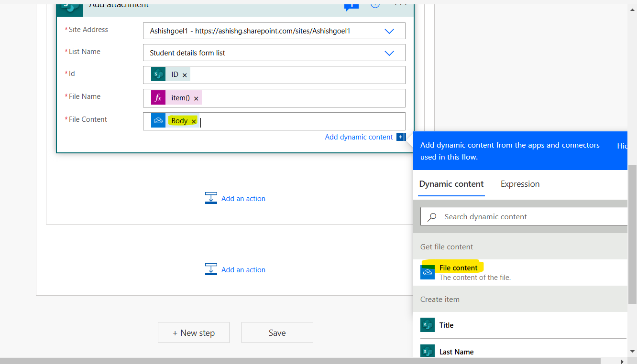Switch to the Expression tab
Image resolution: width=637 pixels, height=364 pixels.
tap(520, 184)
